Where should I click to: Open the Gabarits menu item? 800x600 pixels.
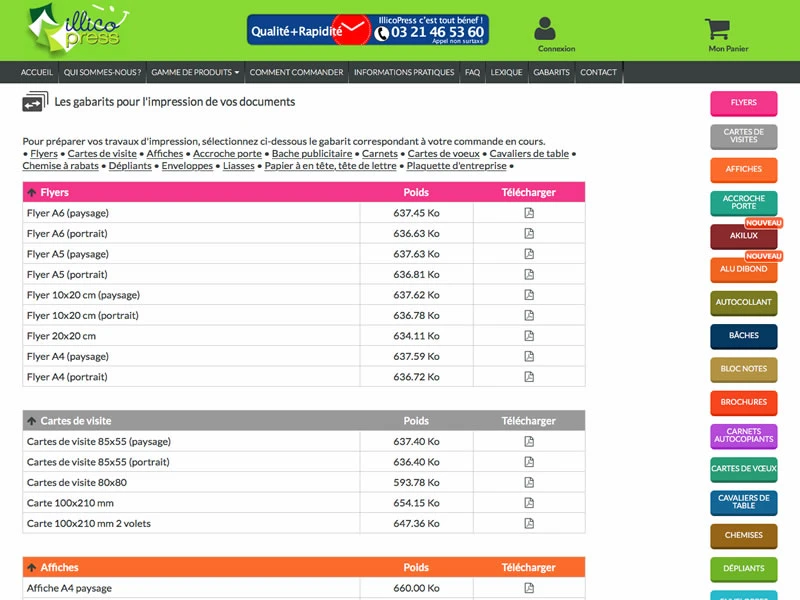coord(552,72)
